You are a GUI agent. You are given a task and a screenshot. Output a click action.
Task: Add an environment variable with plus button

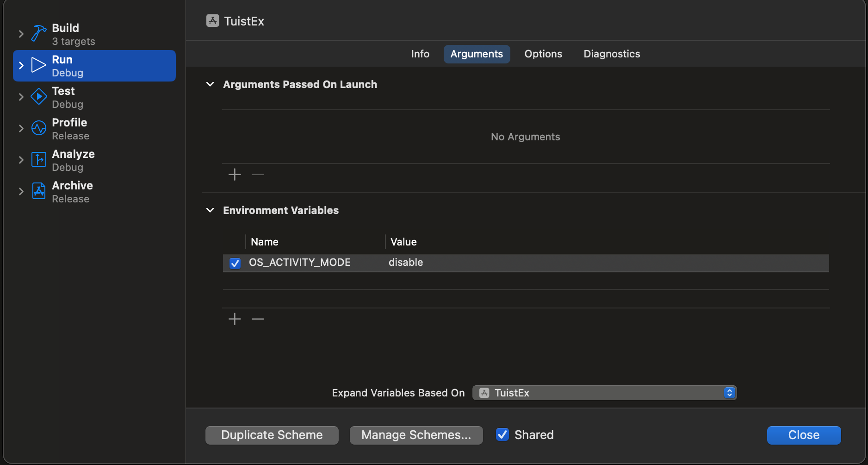click(x=235, y=319)
